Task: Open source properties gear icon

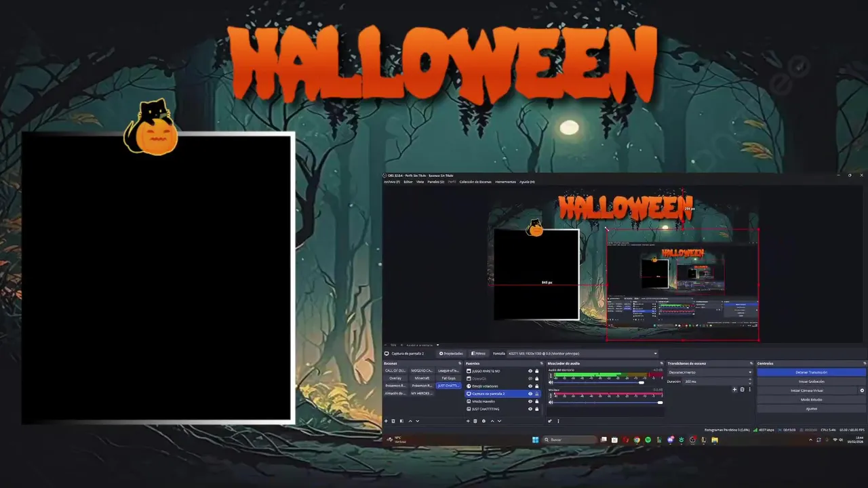Action: pyautogui.click(x=484, y=421)
